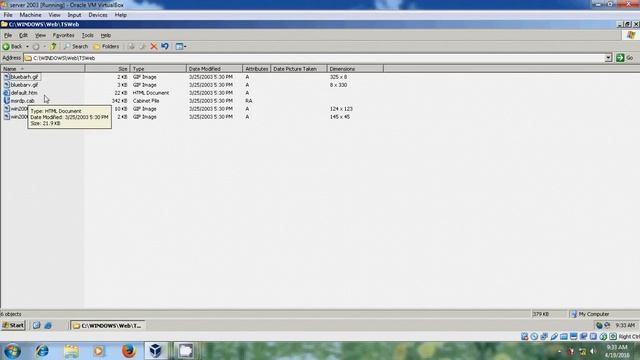Open the Explorer Edit menu
This screenshot has width=640, height=360.
tap(23, 36)
